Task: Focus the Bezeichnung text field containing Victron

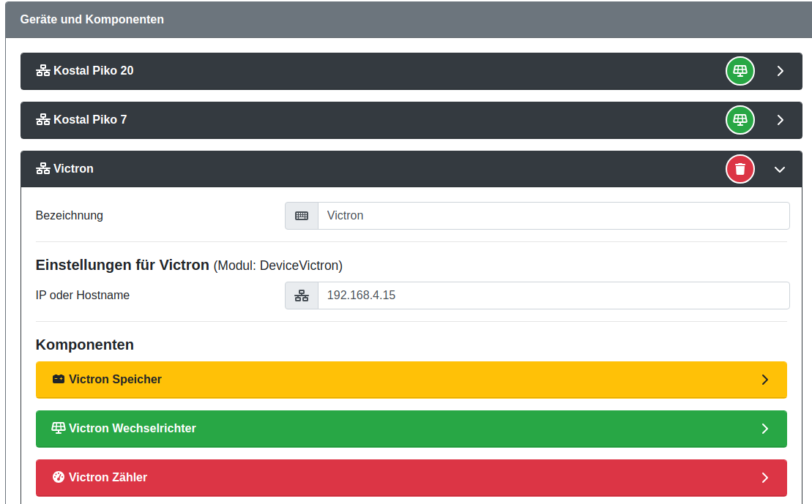Action: click(554, 216)
